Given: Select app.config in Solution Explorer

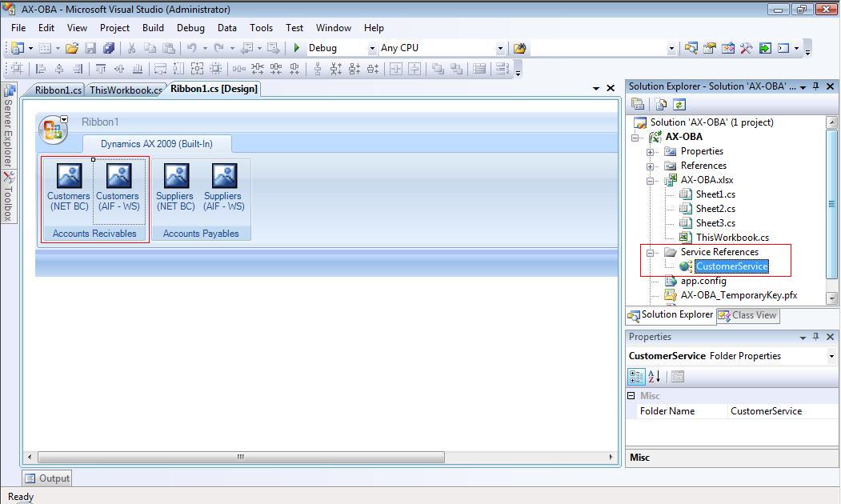Looking at the screenshot, I should coord(703,281).
